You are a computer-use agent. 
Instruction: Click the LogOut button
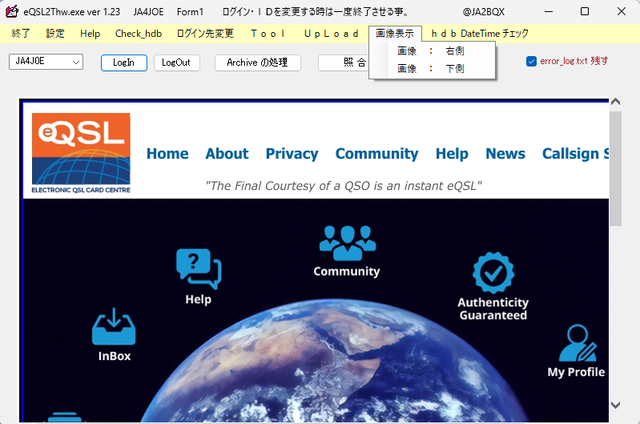pos(176,62)
